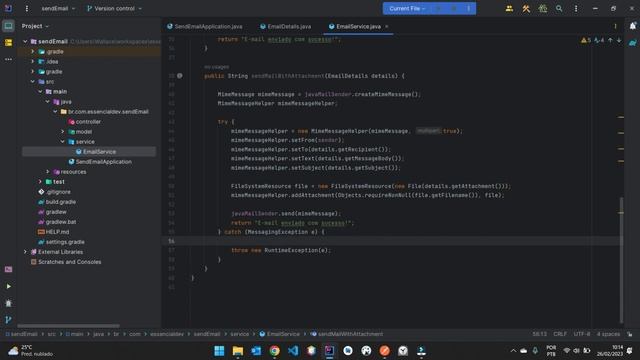Open the Gradle tool window

pyautogui.click(x=632, y=43)
